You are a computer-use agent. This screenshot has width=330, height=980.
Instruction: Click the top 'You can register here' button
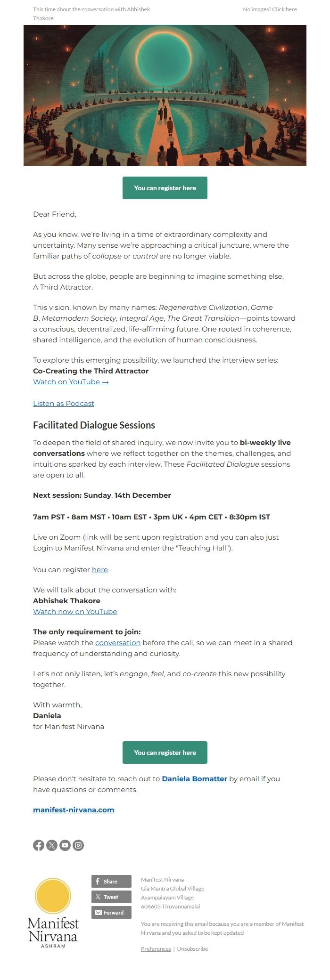pos(165,188)
